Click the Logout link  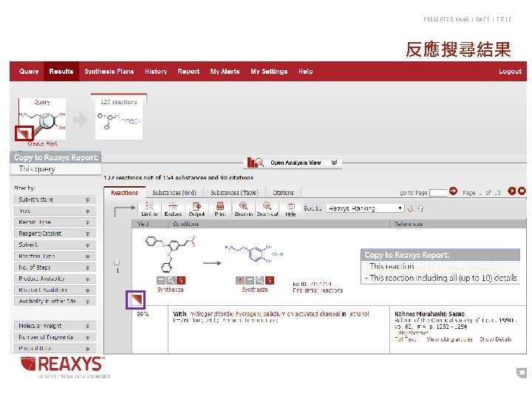[x=510, y=71]
